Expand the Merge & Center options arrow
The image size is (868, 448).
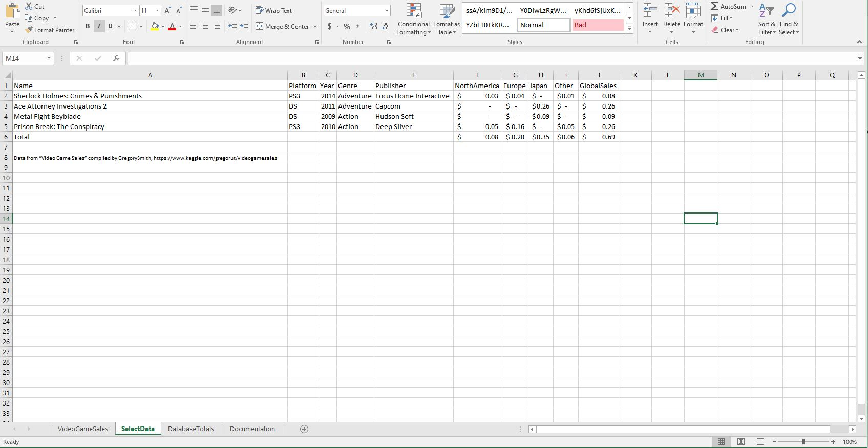pyautogui.click(x=315, y=26)
